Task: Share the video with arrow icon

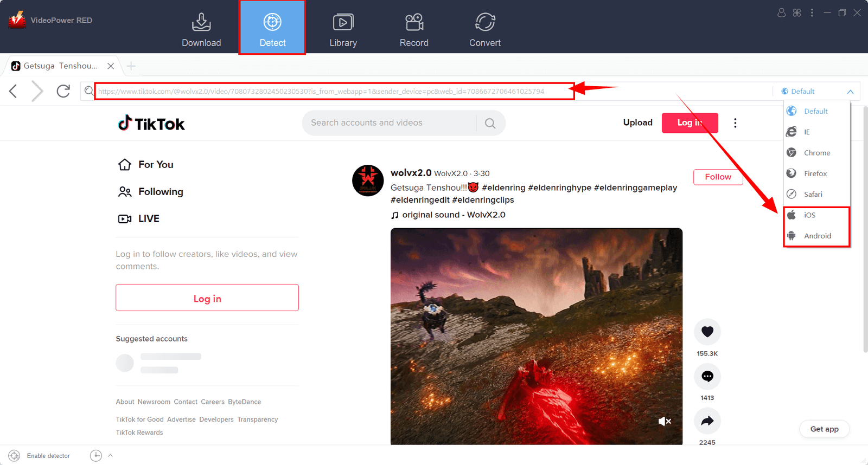Action: (707, 421)
